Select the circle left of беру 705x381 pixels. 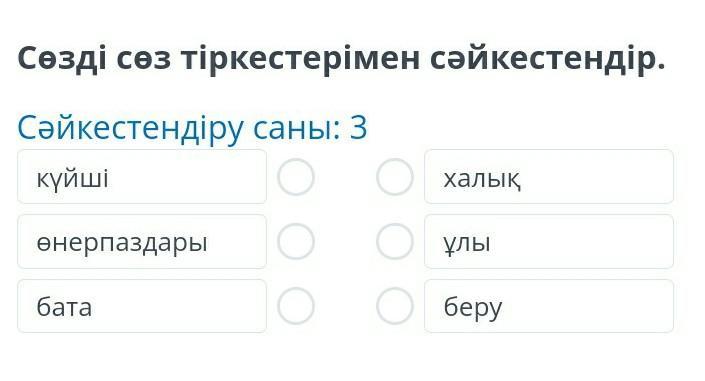[395, 306]
